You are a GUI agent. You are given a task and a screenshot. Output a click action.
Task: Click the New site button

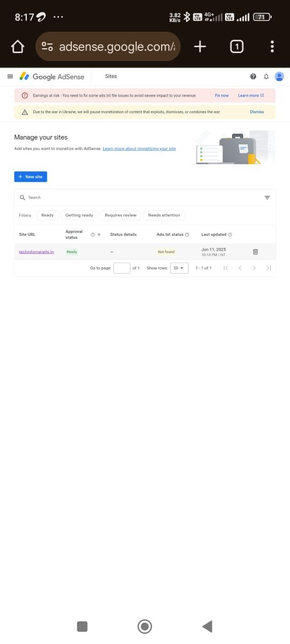(31, 177)
